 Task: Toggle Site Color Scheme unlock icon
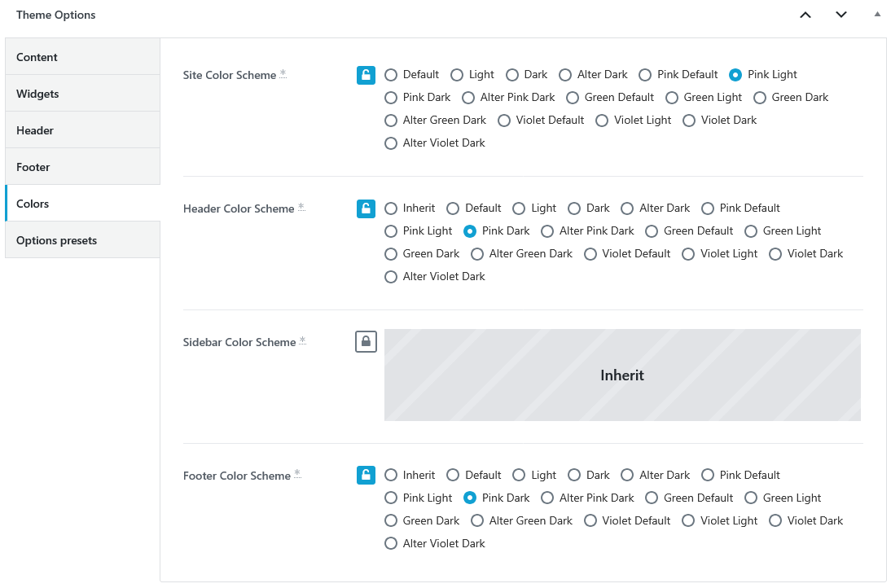coord(366,75)
